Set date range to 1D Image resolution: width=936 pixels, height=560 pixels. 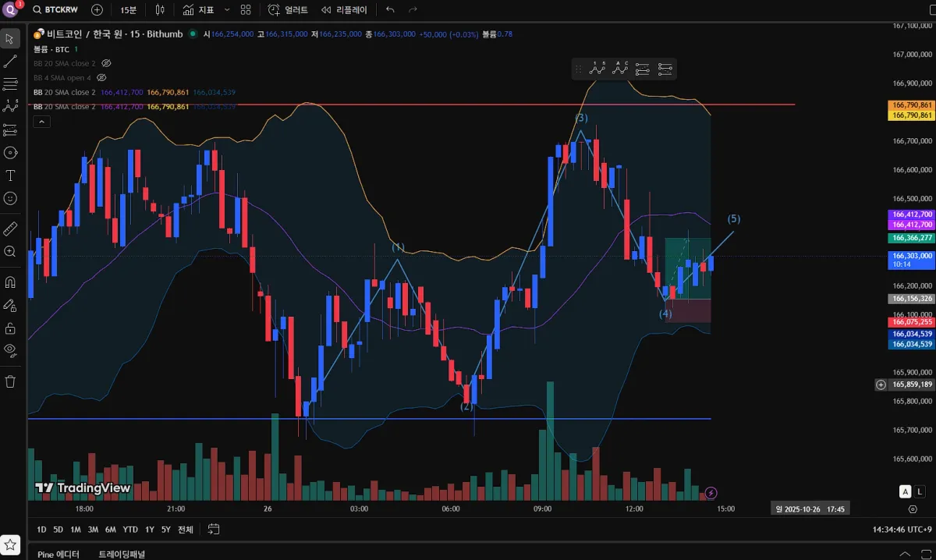(x=41, y=530)
